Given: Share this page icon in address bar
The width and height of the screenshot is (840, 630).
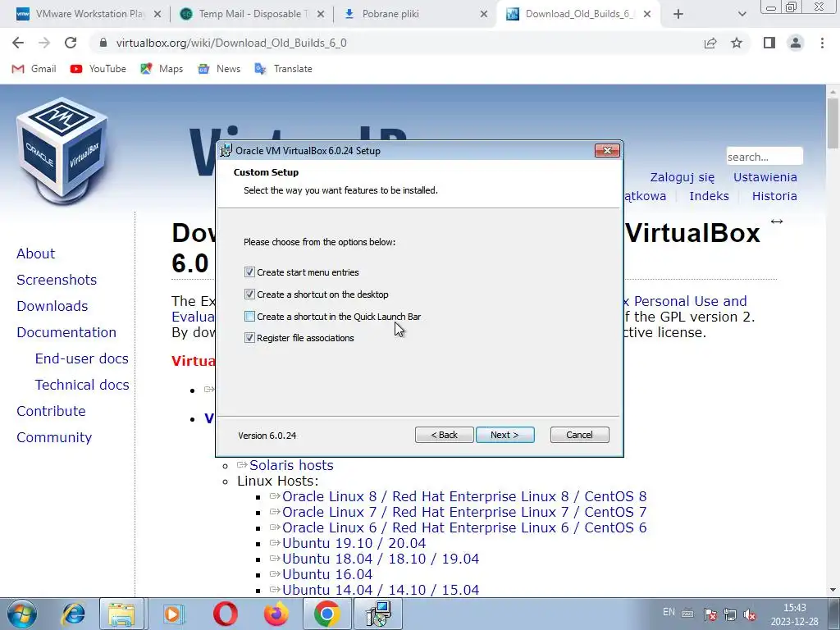Looking at the screenshot, I should coord(710,43).
